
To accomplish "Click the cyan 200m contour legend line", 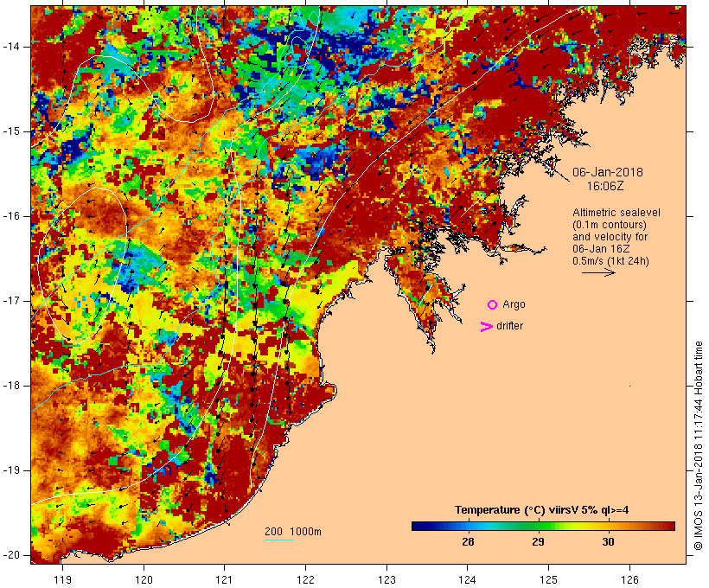I will click(x=279, y=540).
